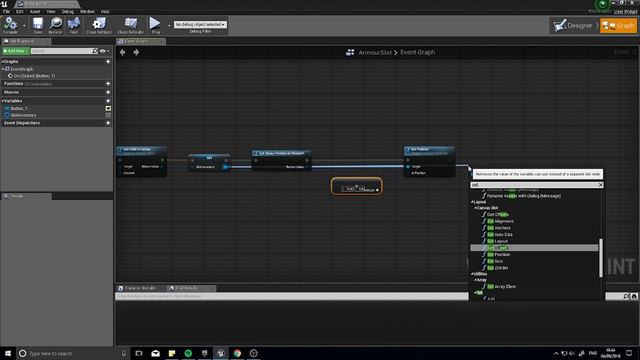Click the Save toolbar icon
The width and height of the screenshot is (640, 360).
(38, 25)
